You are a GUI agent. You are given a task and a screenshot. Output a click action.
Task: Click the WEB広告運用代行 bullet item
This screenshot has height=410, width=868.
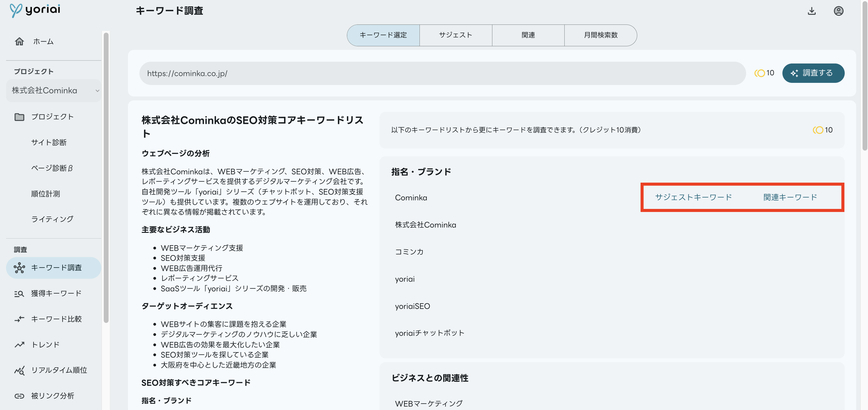pos(191,268)
